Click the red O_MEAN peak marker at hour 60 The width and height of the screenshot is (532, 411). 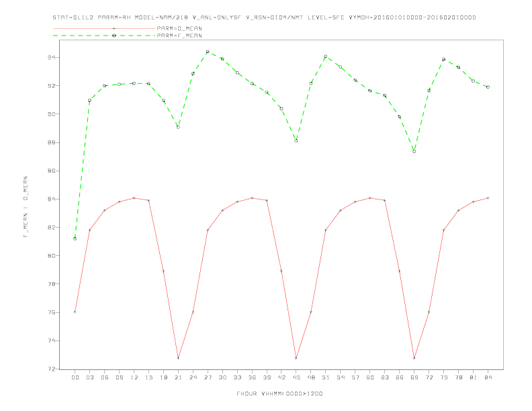[x=370, y=198]
